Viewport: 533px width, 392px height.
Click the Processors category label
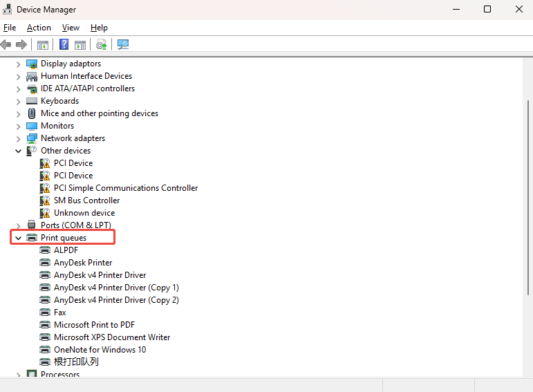60,373
